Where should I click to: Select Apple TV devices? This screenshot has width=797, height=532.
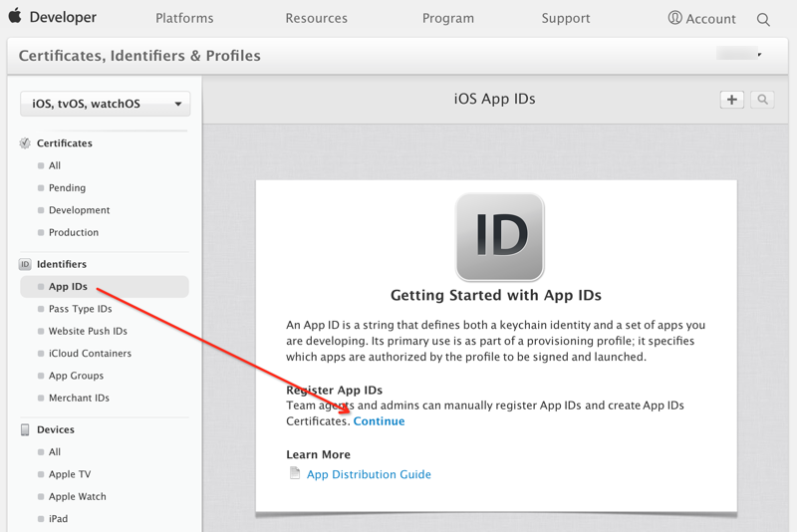click(70, 474)
